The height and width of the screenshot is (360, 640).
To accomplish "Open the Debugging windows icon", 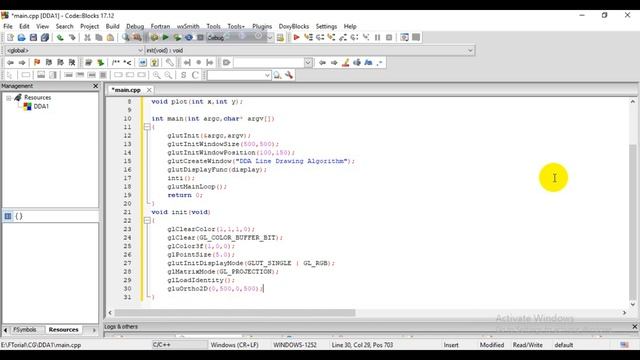I will [404, 38].
